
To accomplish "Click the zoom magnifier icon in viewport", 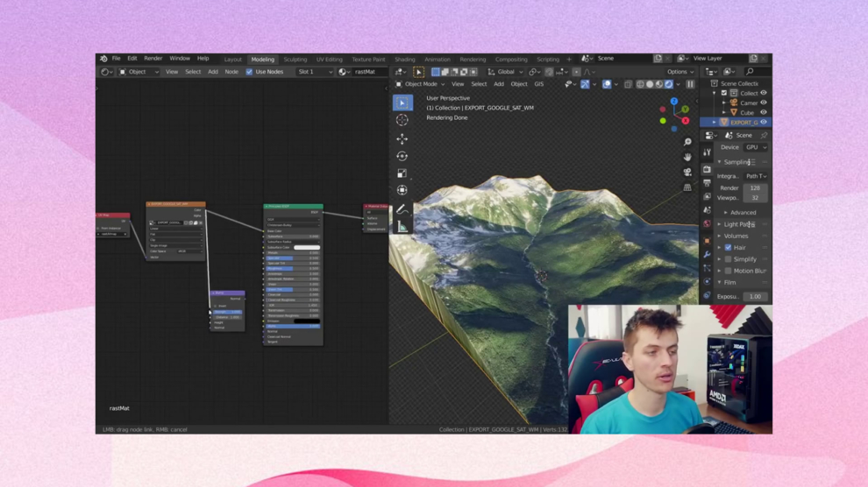I will [x=687, y=143].
